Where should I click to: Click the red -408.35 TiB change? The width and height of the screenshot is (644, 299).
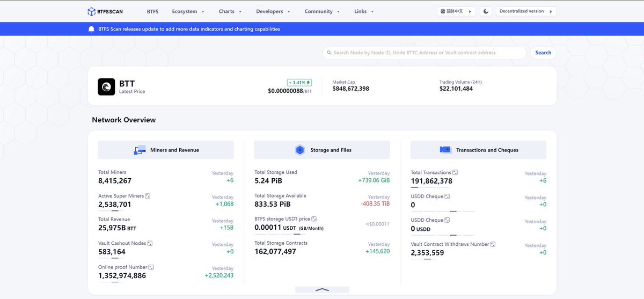pyautogui.click(x=375, y=204)
